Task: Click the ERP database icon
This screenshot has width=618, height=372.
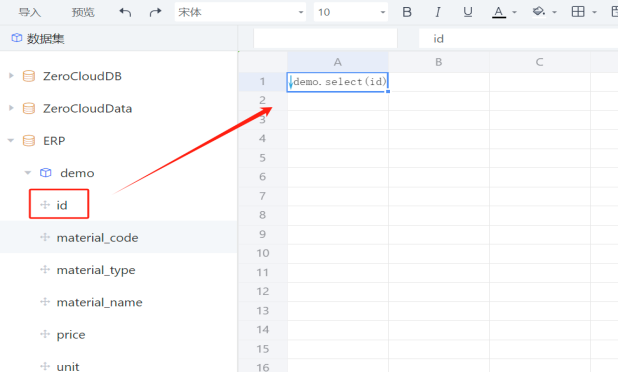Action: pyautogui.click(x=29, y=140)
